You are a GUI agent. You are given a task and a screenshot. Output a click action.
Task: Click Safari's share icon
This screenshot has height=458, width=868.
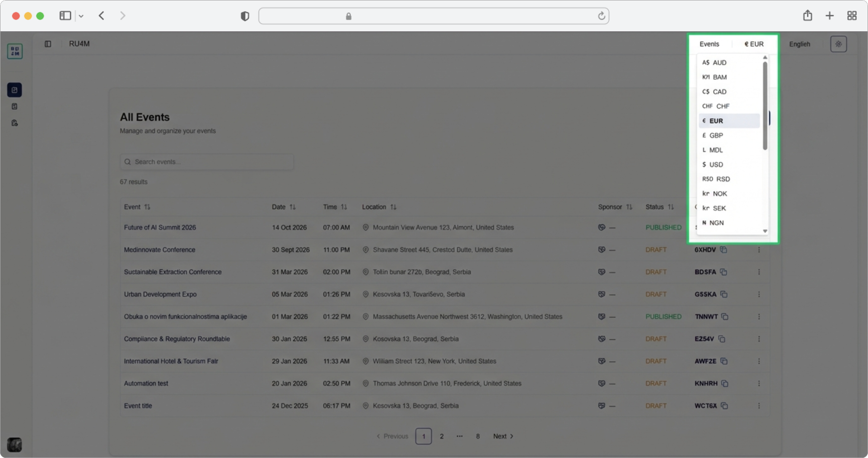pos(807,16)
